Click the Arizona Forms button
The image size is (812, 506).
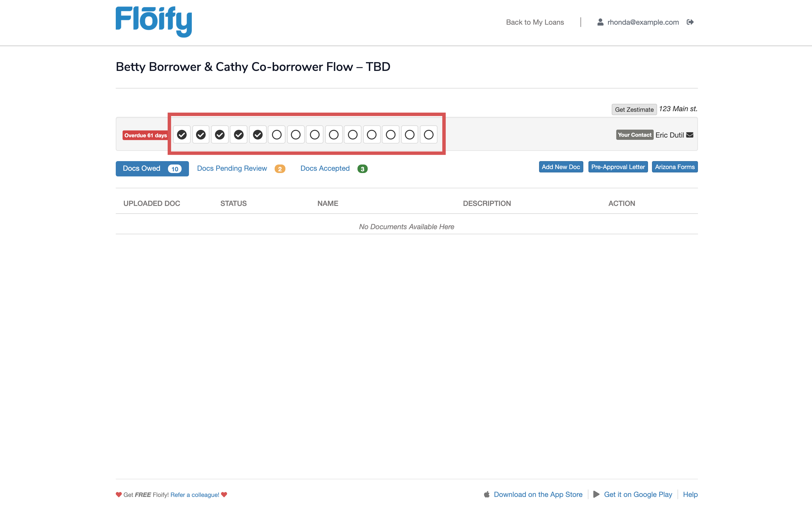click(674, 167)
